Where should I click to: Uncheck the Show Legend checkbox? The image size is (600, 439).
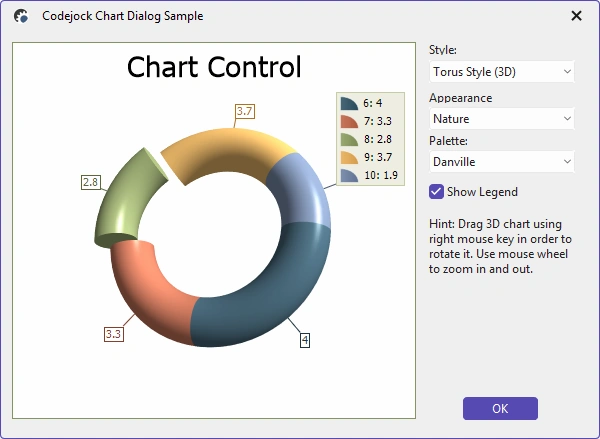tap(436, 192)
